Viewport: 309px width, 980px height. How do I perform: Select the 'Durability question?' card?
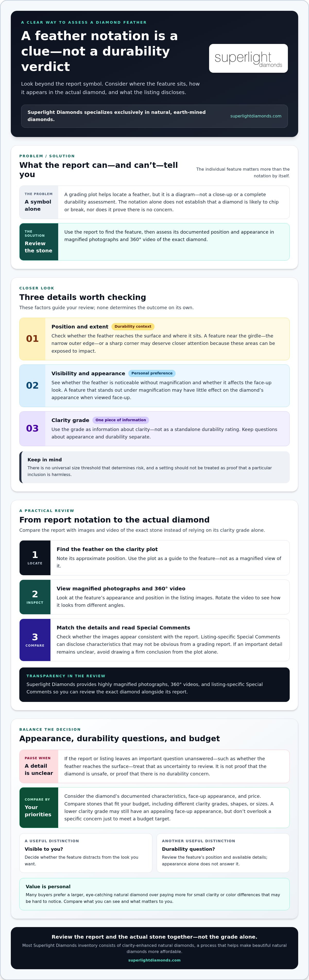coord(223,853)
